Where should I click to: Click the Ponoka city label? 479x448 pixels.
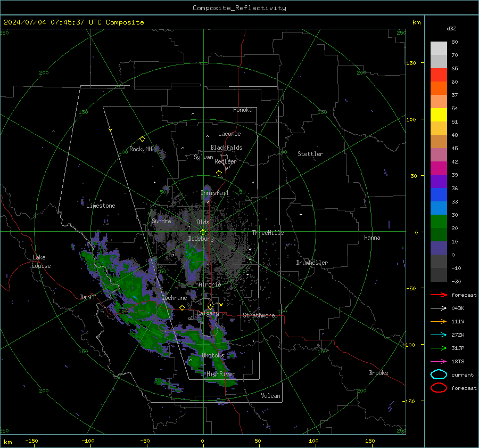(x=243, y=110)
